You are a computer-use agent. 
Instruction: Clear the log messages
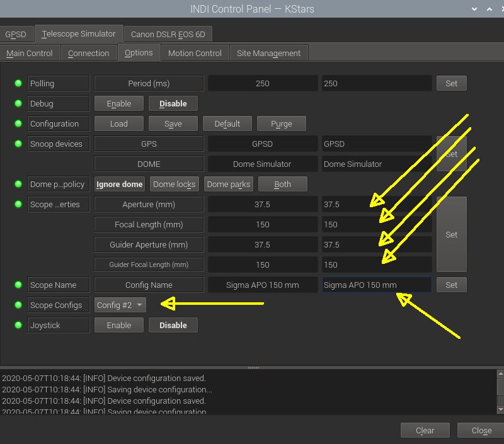tap(425, 430)
